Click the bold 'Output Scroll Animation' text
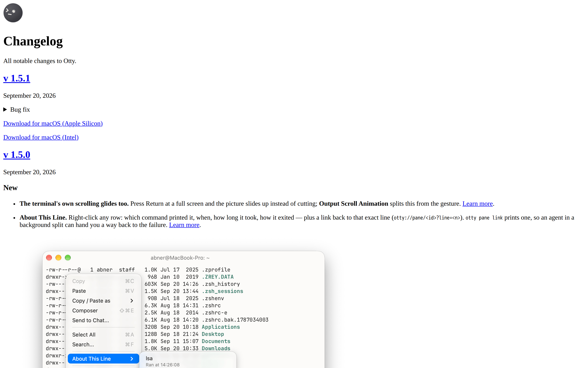Screen dimensions: 588x368 tap(354, 203)
